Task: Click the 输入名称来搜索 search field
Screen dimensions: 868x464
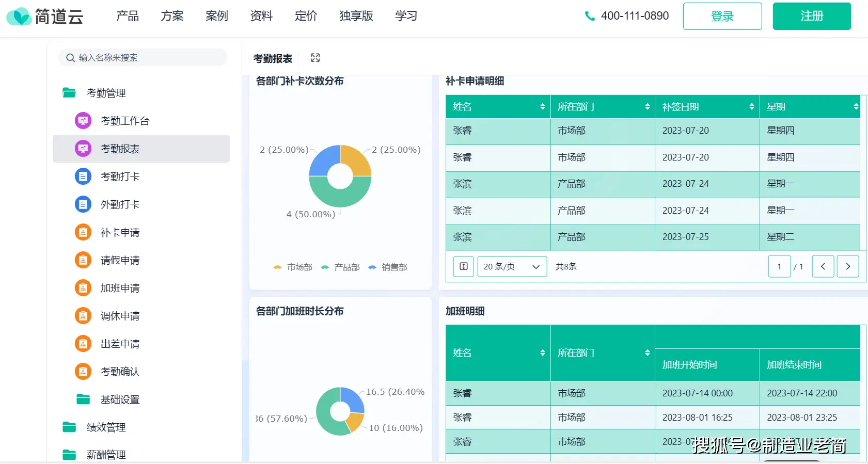Action: tap(143, 57)
